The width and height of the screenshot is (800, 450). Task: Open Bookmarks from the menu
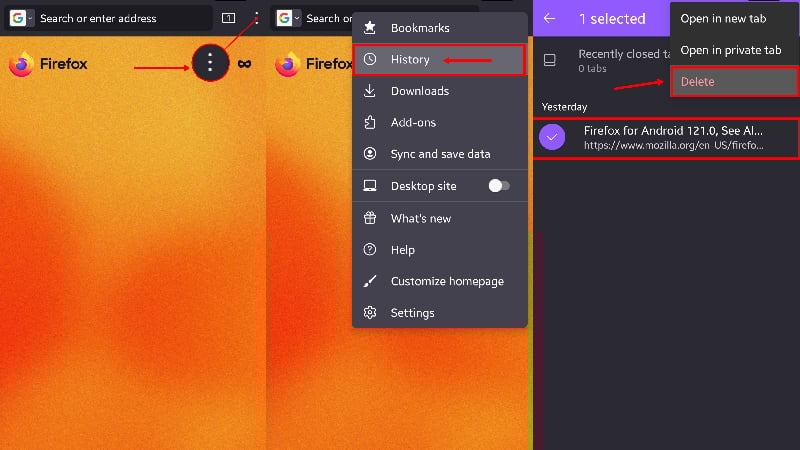click(440, 28)
